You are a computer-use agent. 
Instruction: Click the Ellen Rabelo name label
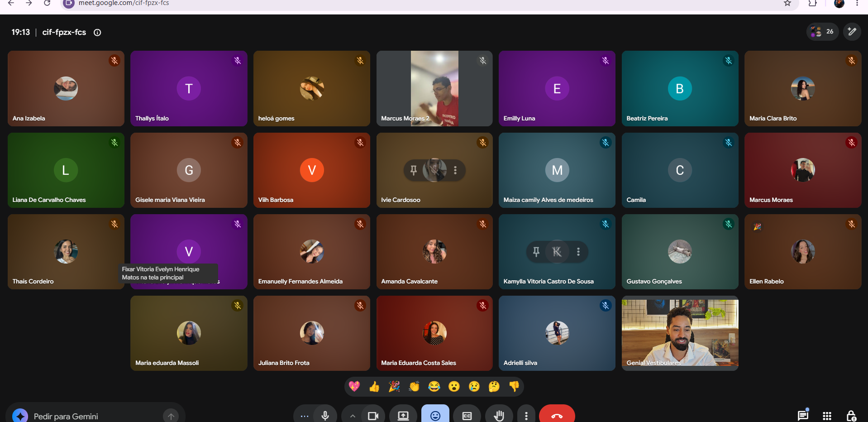tap(766, 281)
